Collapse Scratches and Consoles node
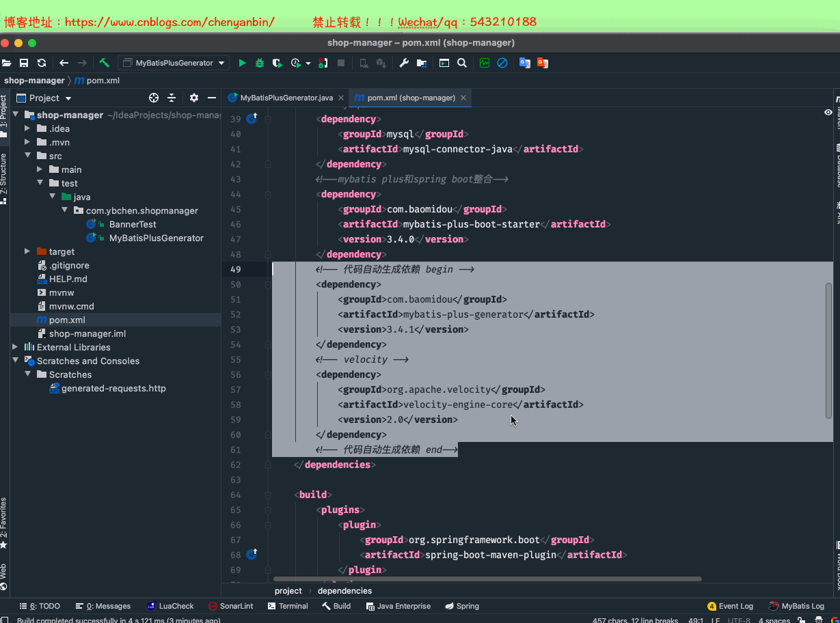 (15, 361)
